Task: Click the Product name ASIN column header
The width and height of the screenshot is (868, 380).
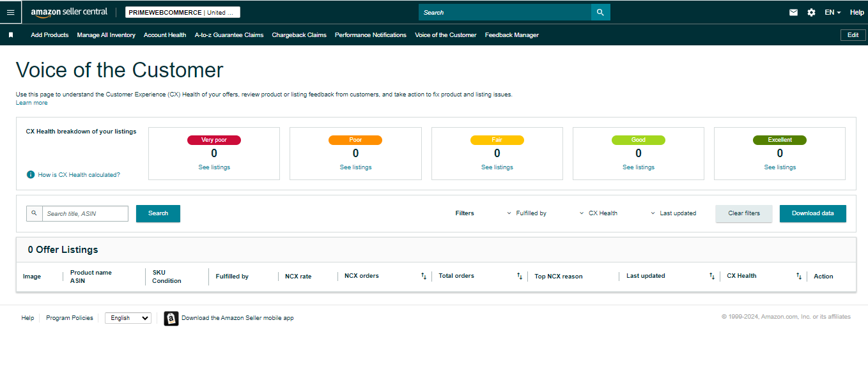Action: (91, 277)
